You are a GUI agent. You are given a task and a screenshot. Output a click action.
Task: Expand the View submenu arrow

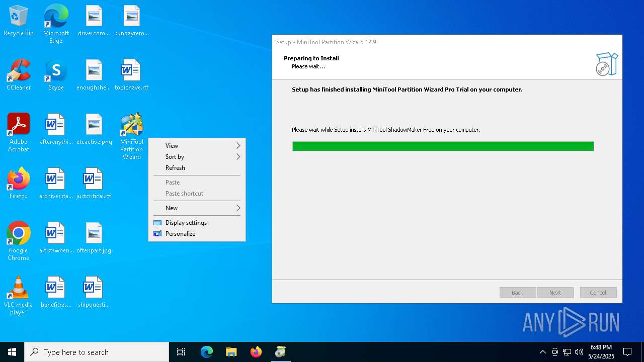click(x=238, y=146)
